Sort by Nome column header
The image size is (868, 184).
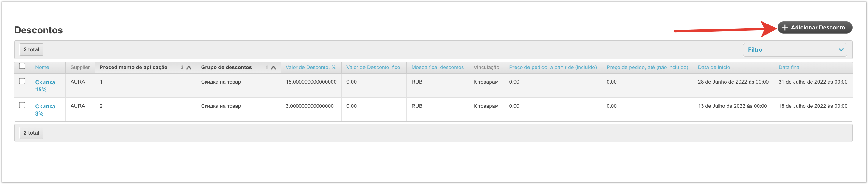[42, 67]
